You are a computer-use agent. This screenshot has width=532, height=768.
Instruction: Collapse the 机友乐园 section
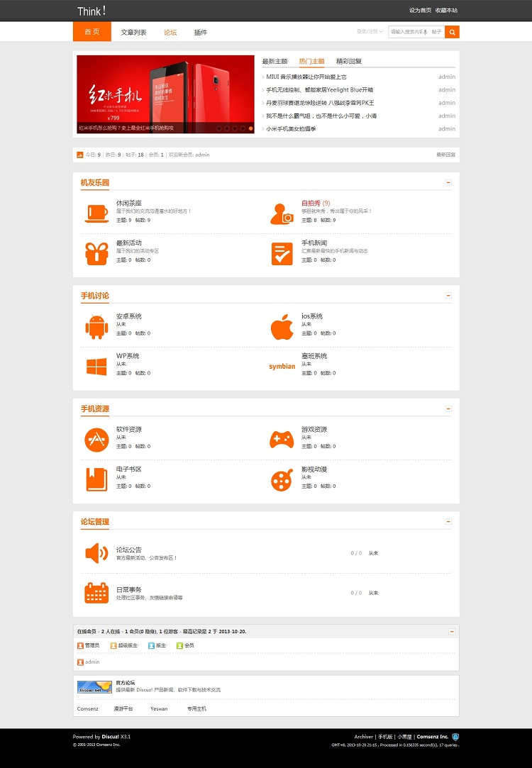pos(448,183)
